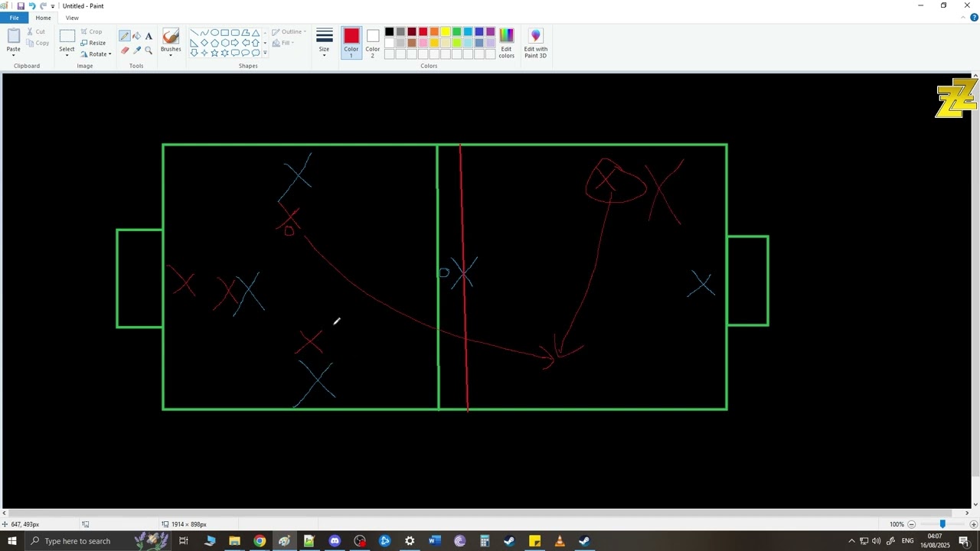The image size is (980, 551).
Task: Open Word from the taskbar
Action: (x=434, y=541)
